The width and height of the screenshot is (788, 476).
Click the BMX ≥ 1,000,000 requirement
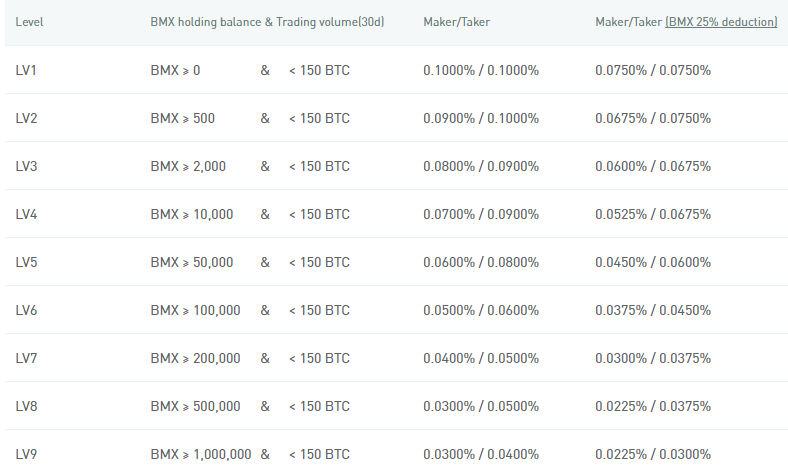click(x=201, y=454)
